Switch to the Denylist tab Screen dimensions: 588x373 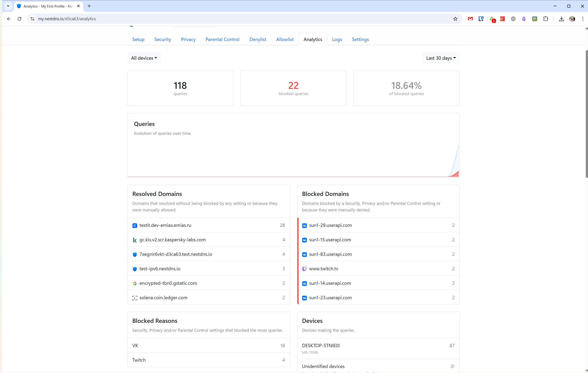pyautogui.click(x=258, y=39)
